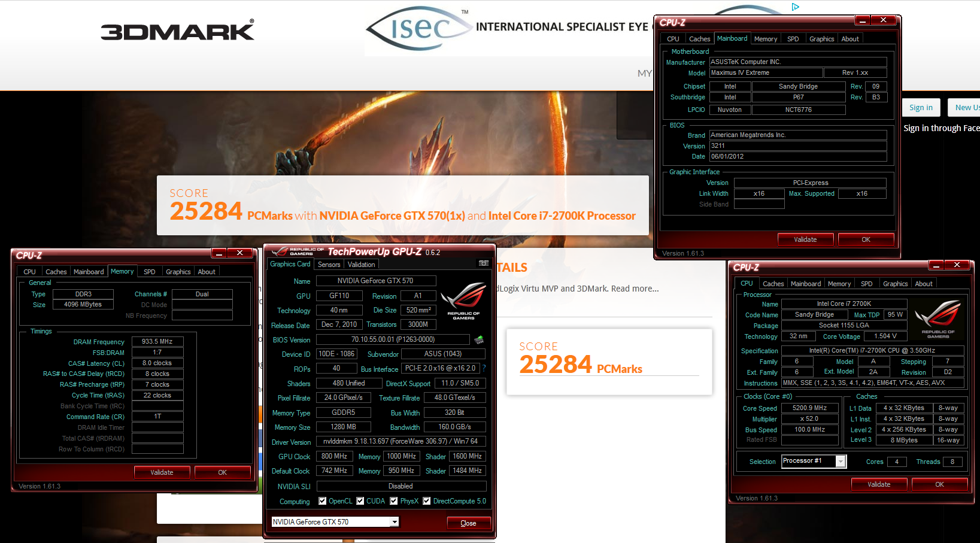Screen dimensions: 980x543
Task: Click the Close button in GPU-Z
Action: coord(469,523)
